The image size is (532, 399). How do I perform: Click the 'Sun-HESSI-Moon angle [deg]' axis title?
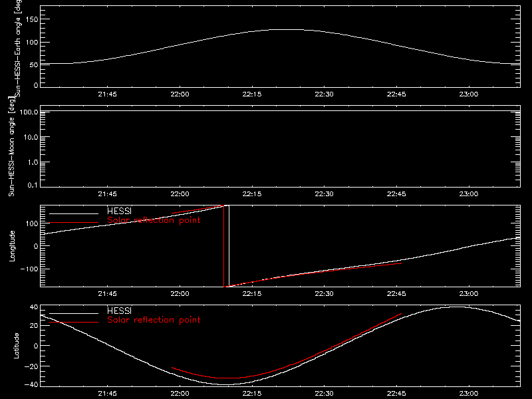(11, 147)
